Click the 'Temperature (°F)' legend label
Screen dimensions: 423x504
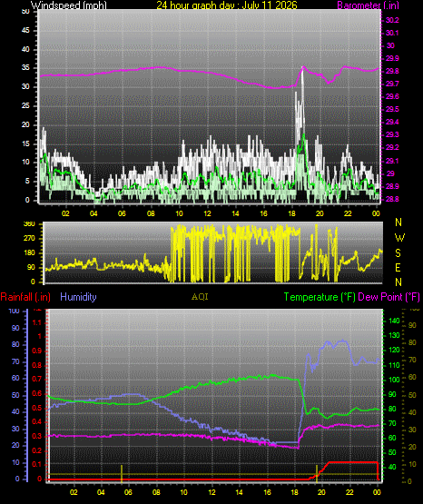click(320, 297)
